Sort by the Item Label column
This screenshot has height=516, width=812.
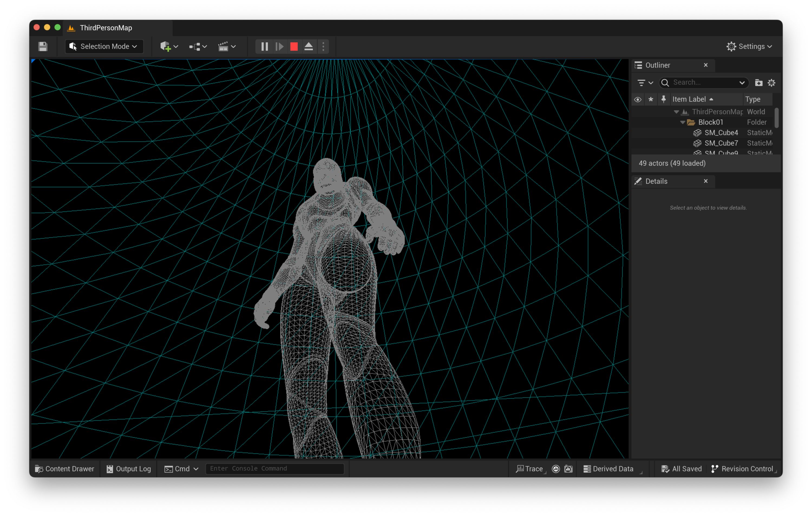click(x=706, y=100)
